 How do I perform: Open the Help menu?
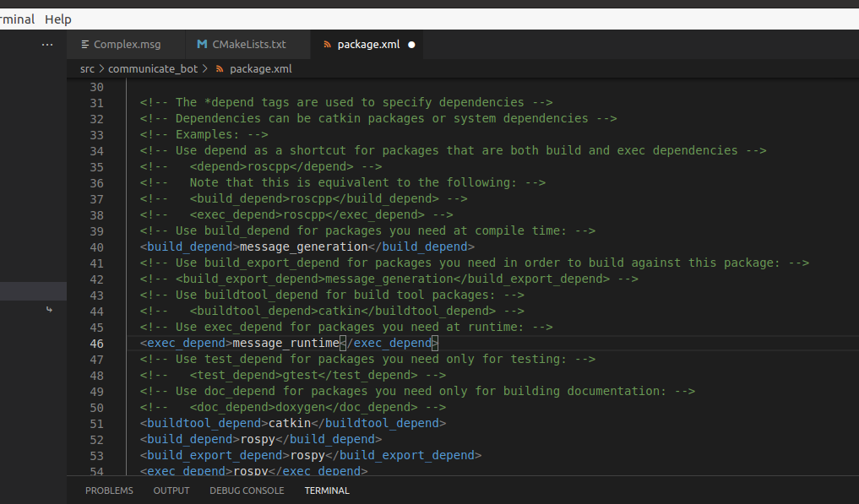(58, 19)
